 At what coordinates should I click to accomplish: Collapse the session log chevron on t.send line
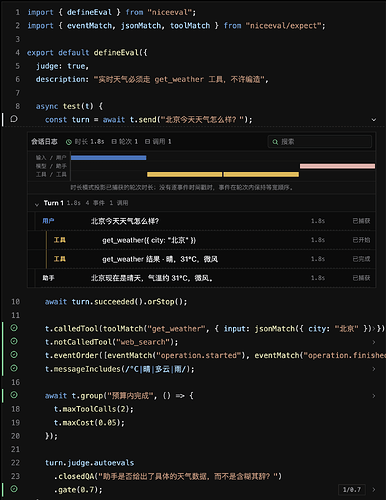point(374,120)
